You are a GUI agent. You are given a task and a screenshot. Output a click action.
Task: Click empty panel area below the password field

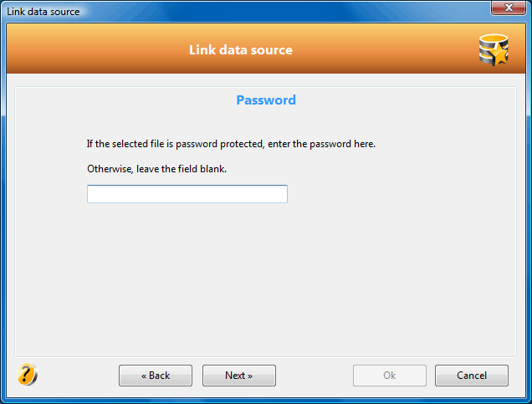pos(264,279)
